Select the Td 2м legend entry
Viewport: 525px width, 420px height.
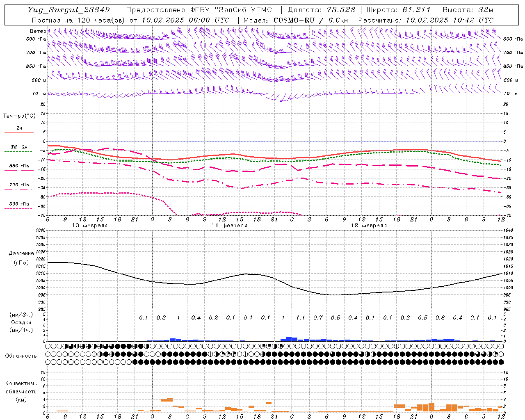coord(19,147)
